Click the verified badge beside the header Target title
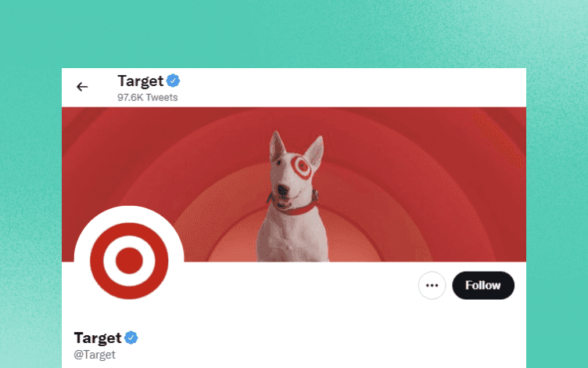Image resolution: width=588 pixels, height=368 pixels. click(x=174, y=81)
